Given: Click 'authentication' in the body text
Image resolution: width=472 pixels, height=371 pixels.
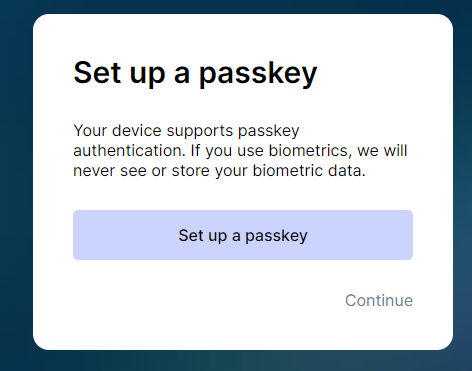Looking at the screenshot, I should point(129,151).
